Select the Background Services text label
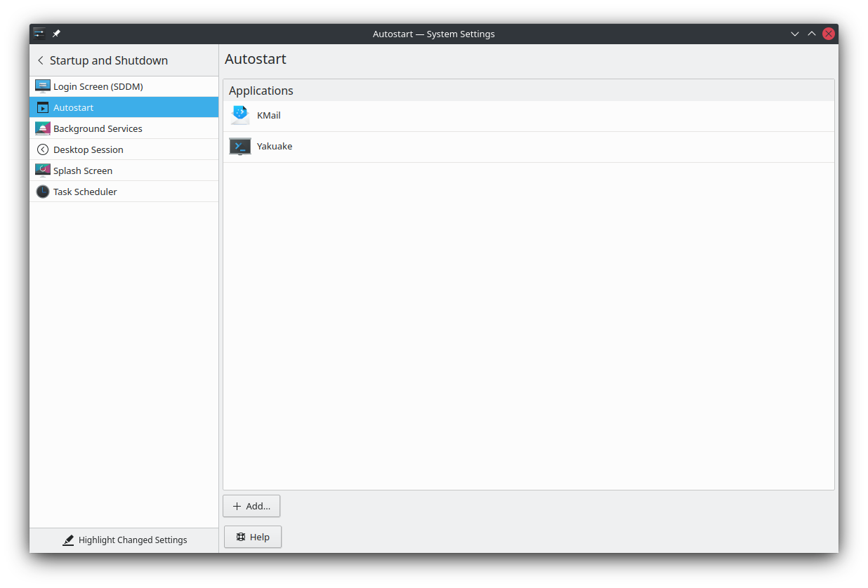Image resolution: width=868 pixels, height=588 pixels. click(98, 128)
